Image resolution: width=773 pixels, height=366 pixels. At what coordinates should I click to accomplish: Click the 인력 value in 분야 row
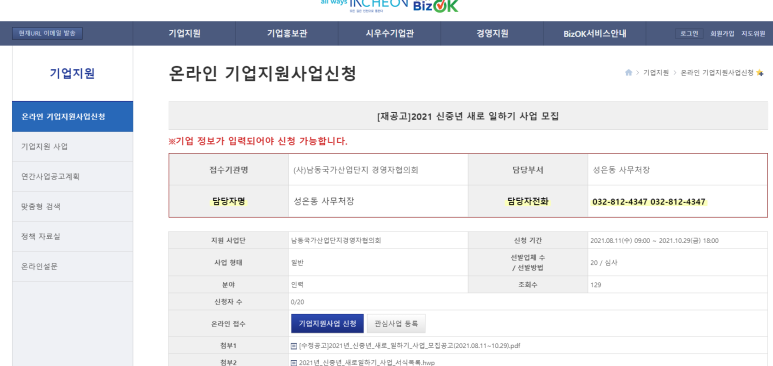pos(297,285)
